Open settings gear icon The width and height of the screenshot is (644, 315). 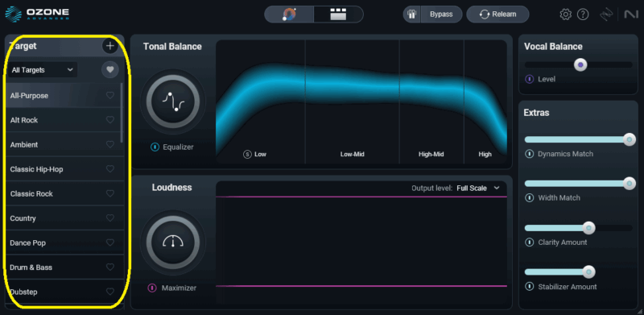(x=566, y=15)
